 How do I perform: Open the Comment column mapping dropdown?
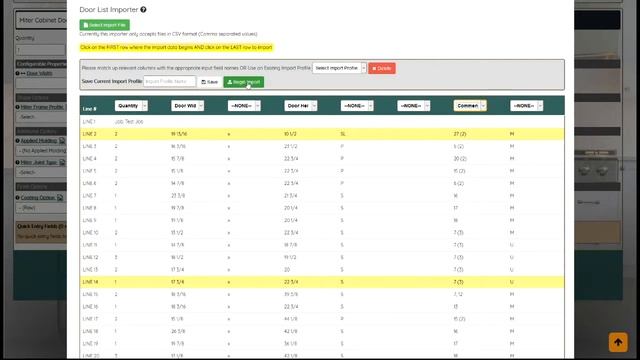point(470,106)
